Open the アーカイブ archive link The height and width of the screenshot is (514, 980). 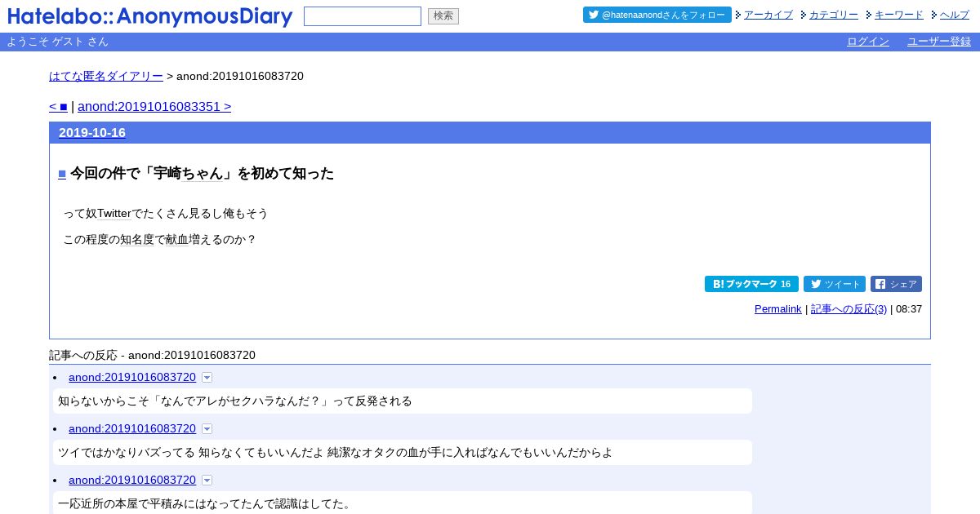(768, 15)
